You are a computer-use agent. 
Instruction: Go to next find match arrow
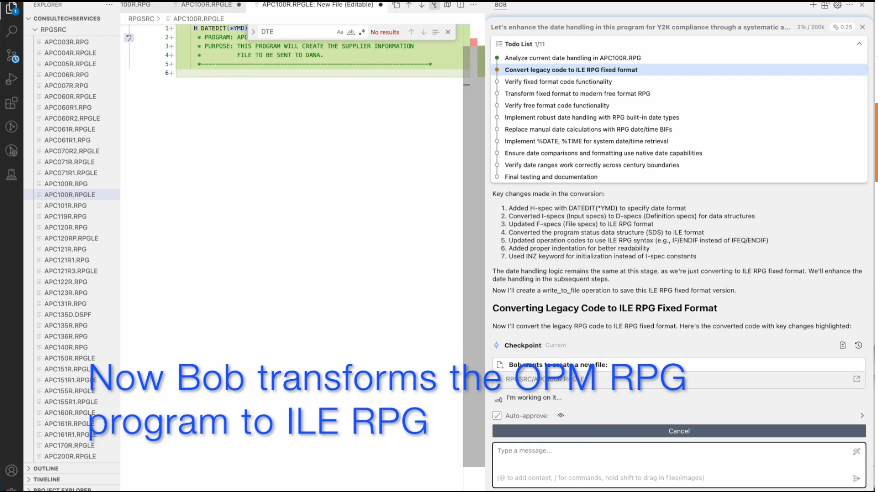tap(423, 32)
